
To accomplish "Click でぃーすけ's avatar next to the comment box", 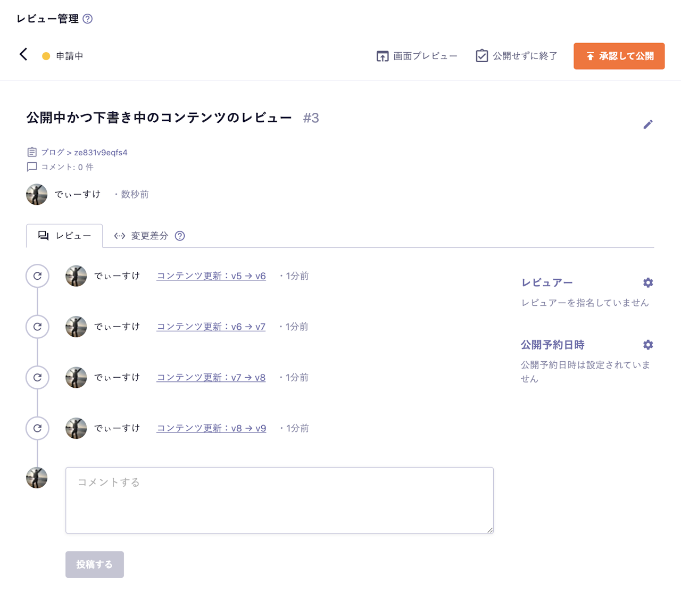I will [x=37, y=477].
